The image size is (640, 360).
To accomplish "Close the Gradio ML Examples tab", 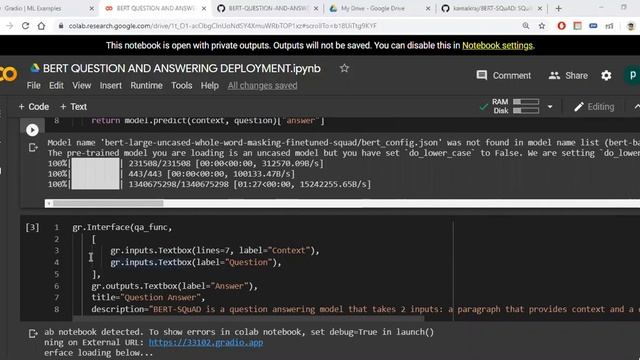I will coord(91,8).
